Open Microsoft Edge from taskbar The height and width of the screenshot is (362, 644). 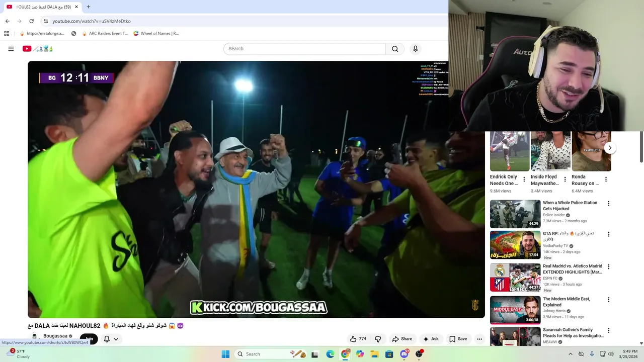pyautogui.click(x=330, y=354)
